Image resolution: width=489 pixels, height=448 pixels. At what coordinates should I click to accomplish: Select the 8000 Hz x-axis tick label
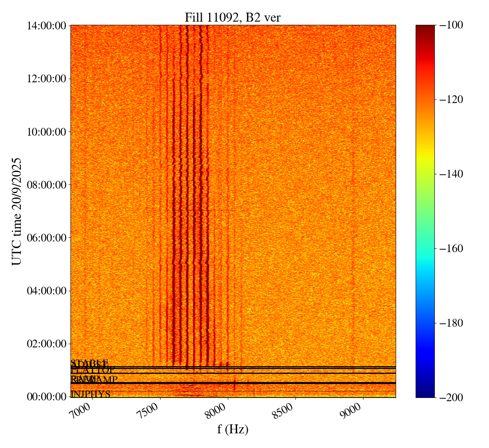coord(219,411)
